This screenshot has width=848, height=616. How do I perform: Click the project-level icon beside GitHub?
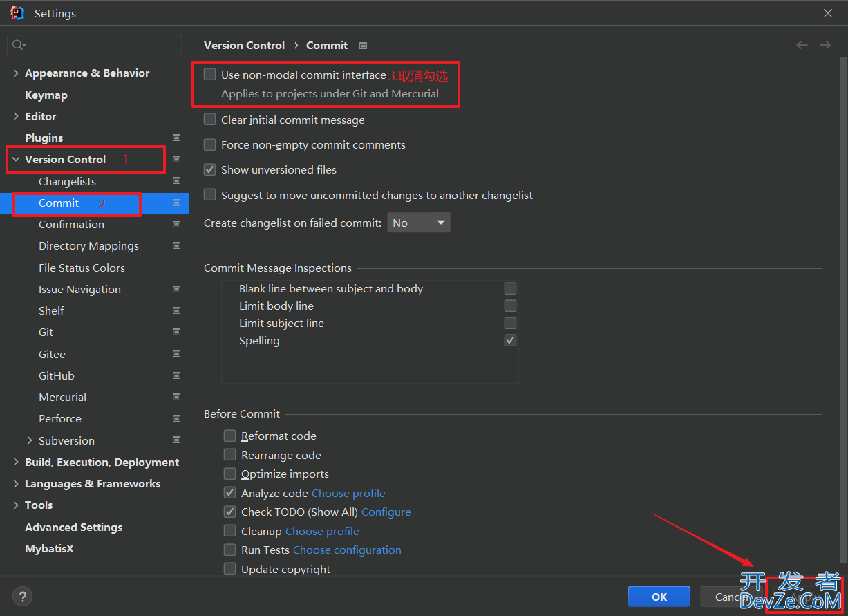176,375
